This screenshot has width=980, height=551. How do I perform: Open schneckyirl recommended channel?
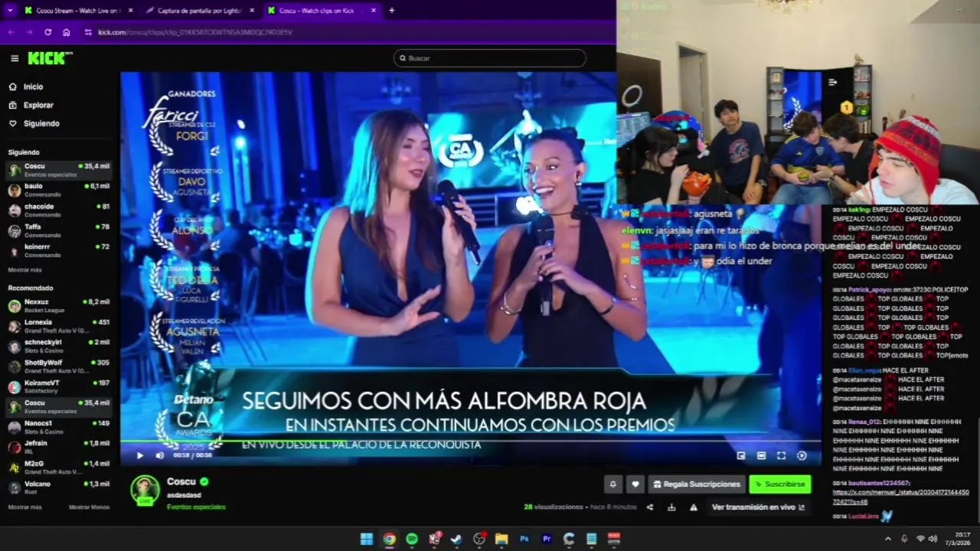(x=59, y=346)
